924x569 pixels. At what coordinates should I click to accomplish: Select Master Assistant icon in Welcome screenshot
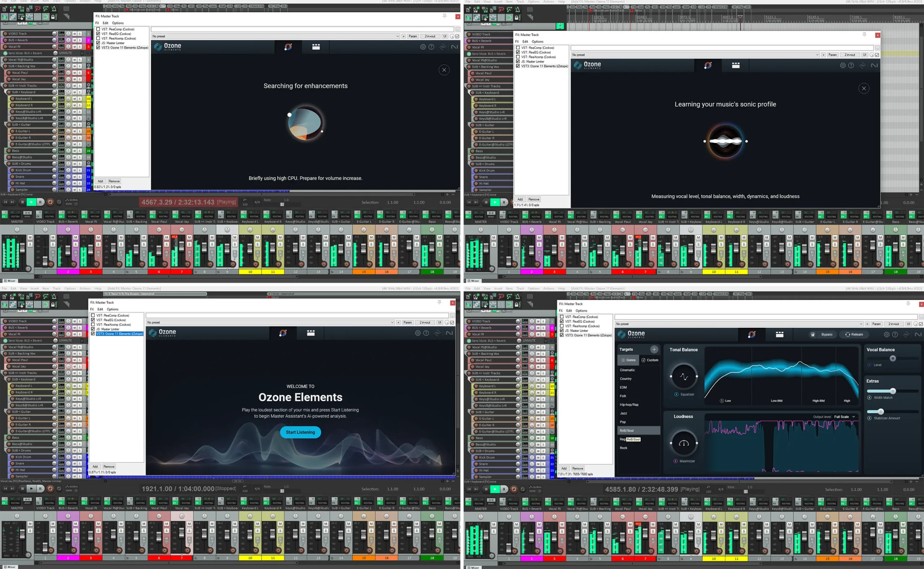tap(283, 333)
